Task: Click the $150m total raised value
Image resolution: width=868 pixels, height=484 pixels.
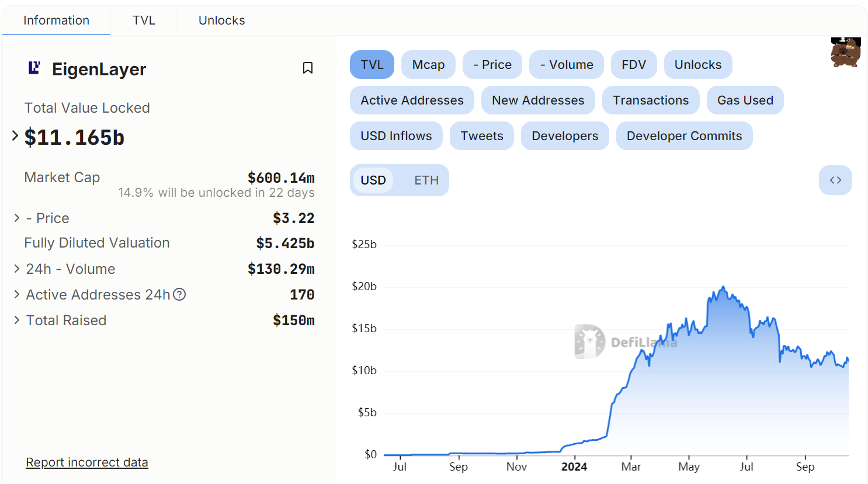Action: [294, 321]
